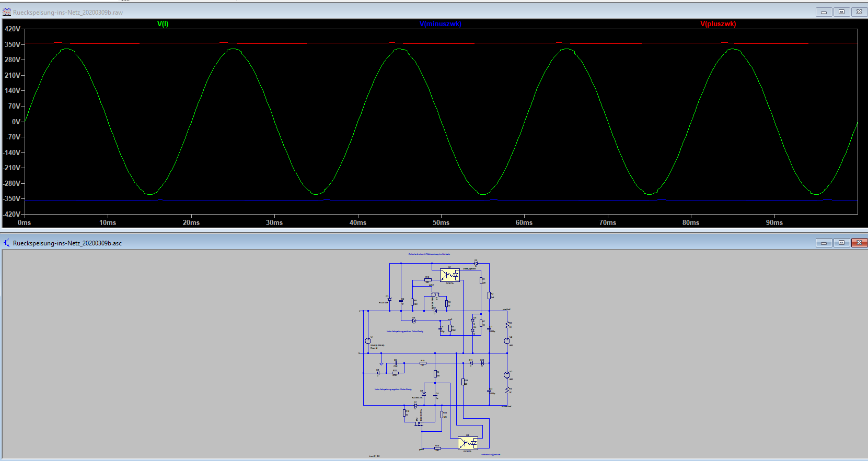
Task: Select resistor R6 in schematic
Action: (435, 374)
